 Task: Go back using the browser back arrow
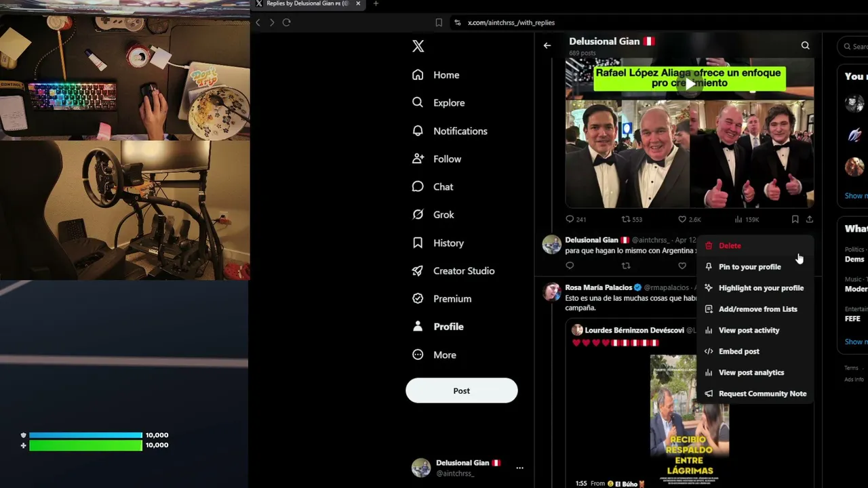[258, 22]
